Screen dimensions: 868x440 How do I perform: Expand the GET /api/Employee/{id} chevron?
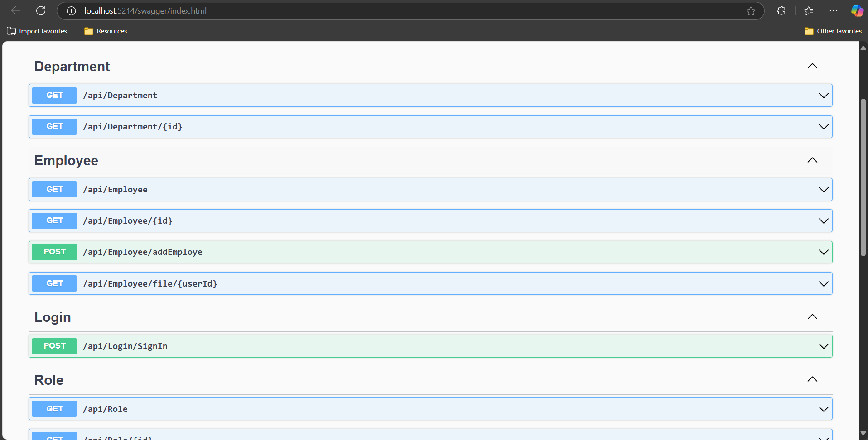tap(824, 221)
